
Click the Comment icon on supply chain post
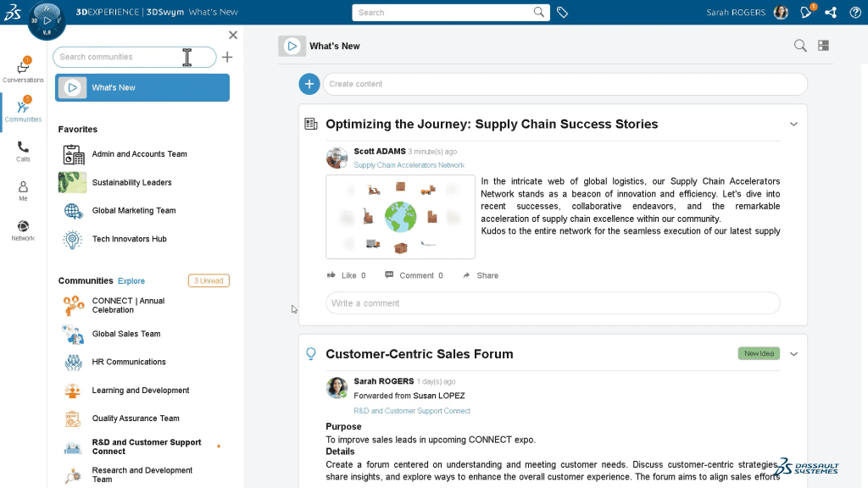coord(389,275)
